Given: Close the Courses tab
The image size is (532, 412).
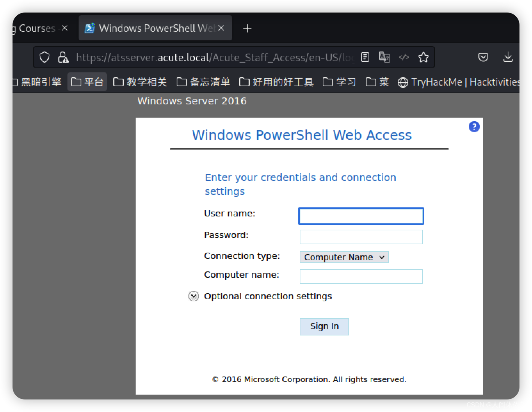Looking at the screenshot, I should [x=65, y=28].
